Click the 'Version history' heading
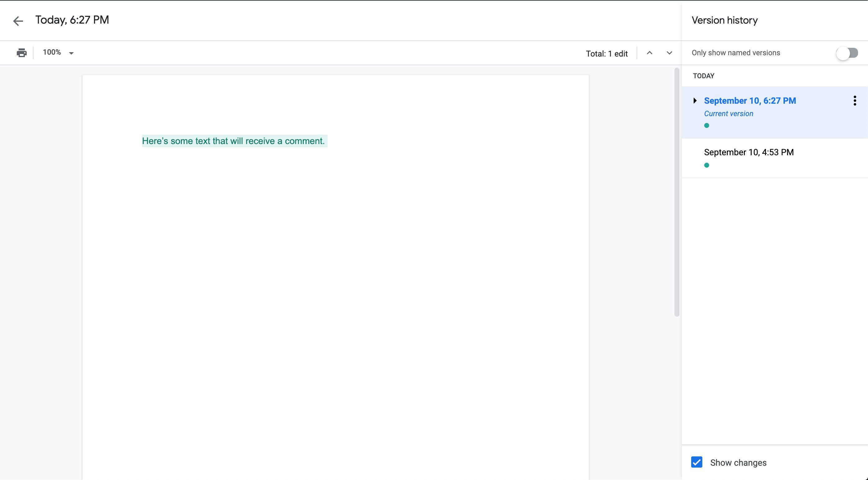This screenshot has width=868, height=480. point(724,20)
